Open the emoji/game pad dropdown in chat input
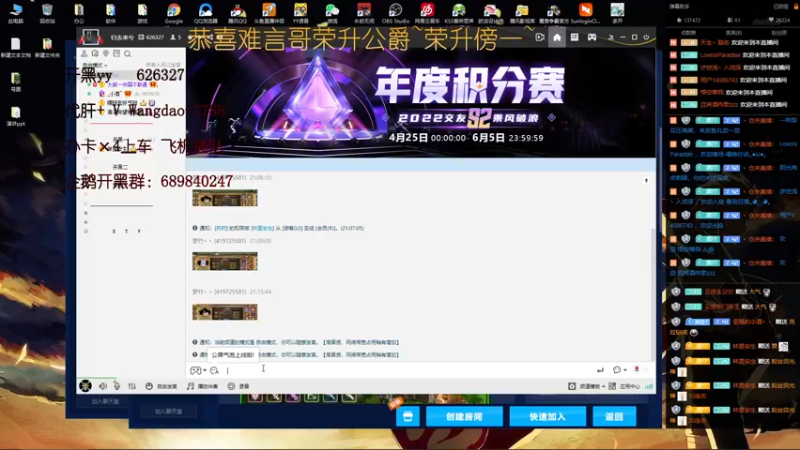Viewport: 800px width, 450px height. click(198, 370)
